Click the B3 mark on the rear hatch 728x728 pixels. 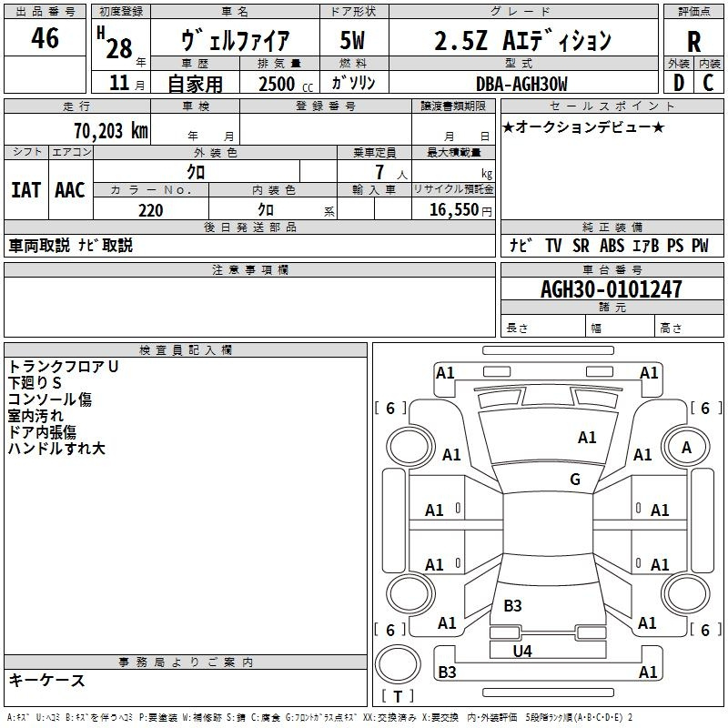point(512,605)
